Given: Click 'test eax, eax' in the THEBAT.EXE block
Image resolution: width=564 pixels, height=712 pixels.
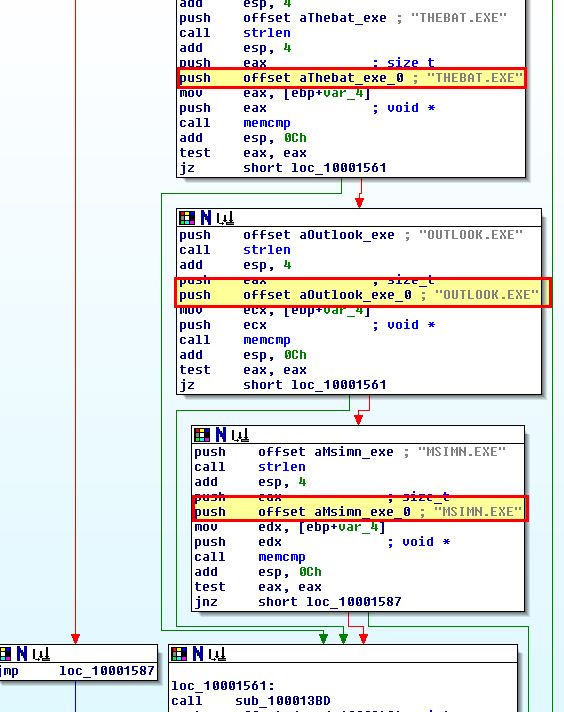Looking at the screenshot, I should tap(243, 153).
